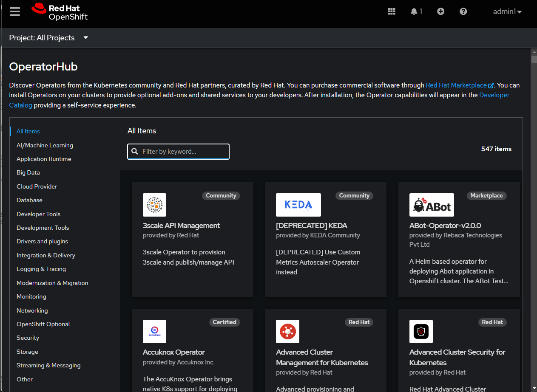
Task: Click the 3scale Operator description text
Action: click(188, 257)
